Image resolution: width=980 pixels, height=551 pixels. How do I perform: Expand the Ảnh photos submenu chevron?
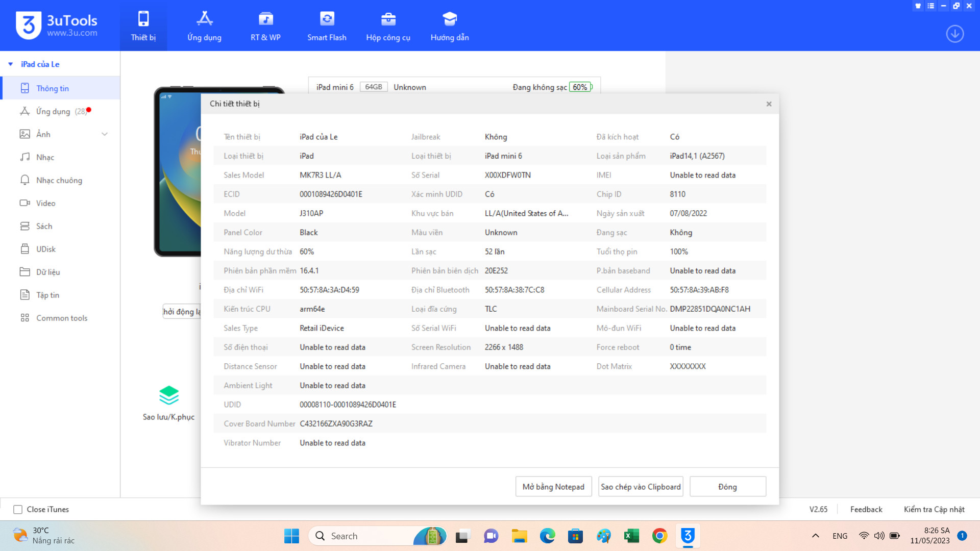[x=105, y=134]
